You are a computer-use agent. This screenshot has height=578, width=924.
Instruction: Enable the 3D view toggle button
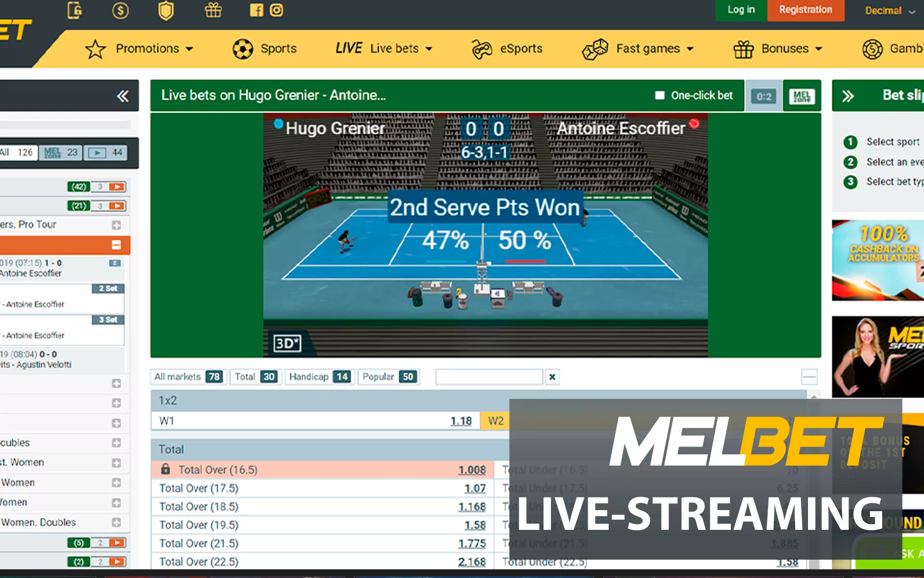click(x=287, y=342)
